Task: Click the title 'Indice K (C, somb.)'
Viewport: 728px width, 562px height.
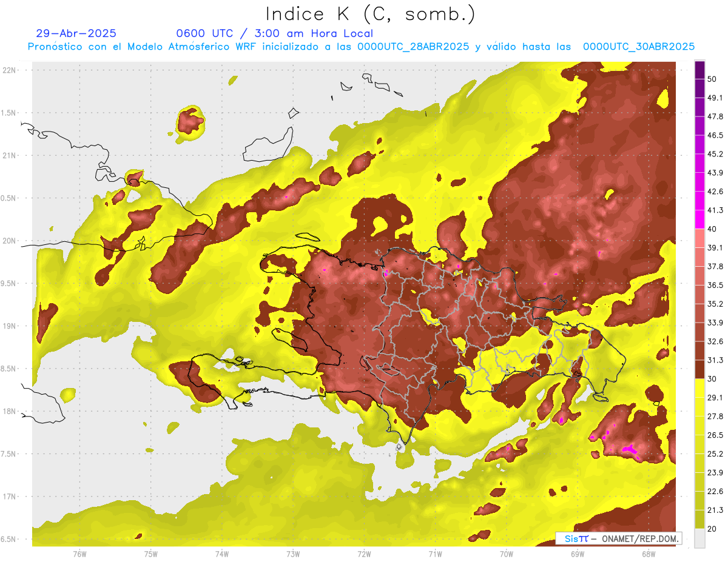Action: click(x=371, y=15)
